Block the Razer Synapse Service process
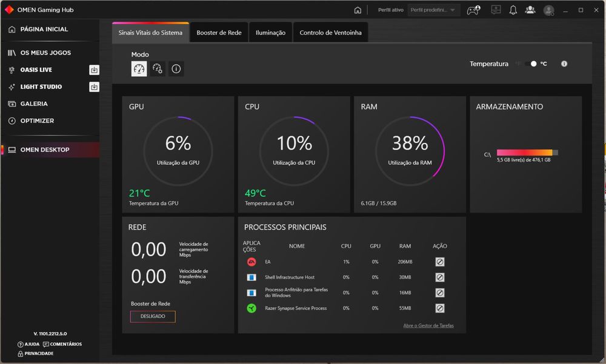The image size is (606, 364). tap(439, 308)
